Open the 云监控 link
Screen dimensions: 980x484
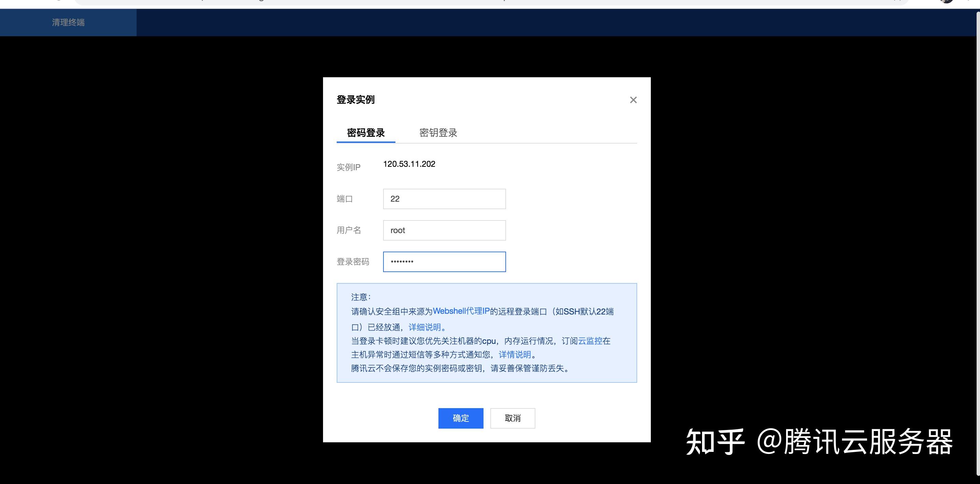(590, 341)
